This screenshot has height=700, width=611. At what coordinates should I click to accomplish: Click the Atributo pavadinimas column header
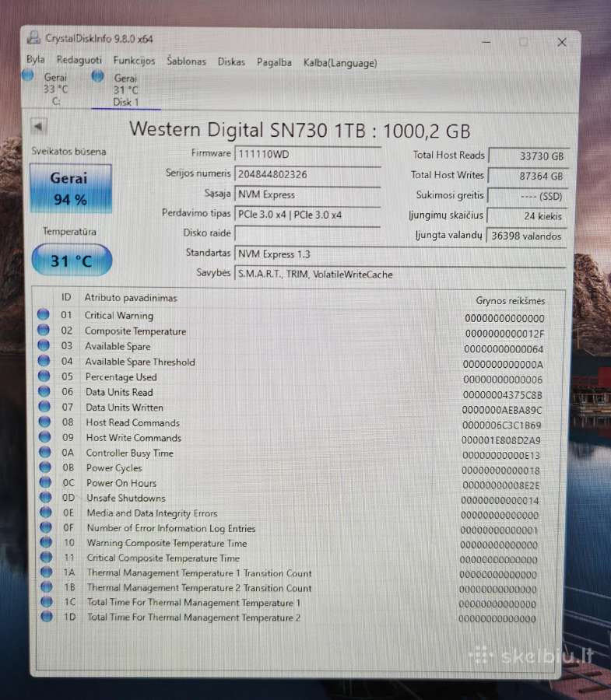(131, 298)
